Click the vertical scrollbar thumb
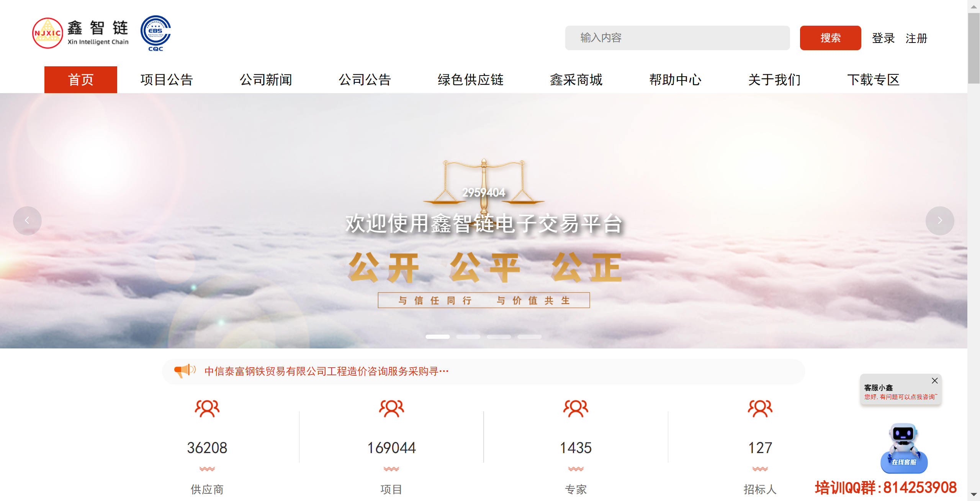This screenshot has width=980, height=501. (x=973, y=48)
